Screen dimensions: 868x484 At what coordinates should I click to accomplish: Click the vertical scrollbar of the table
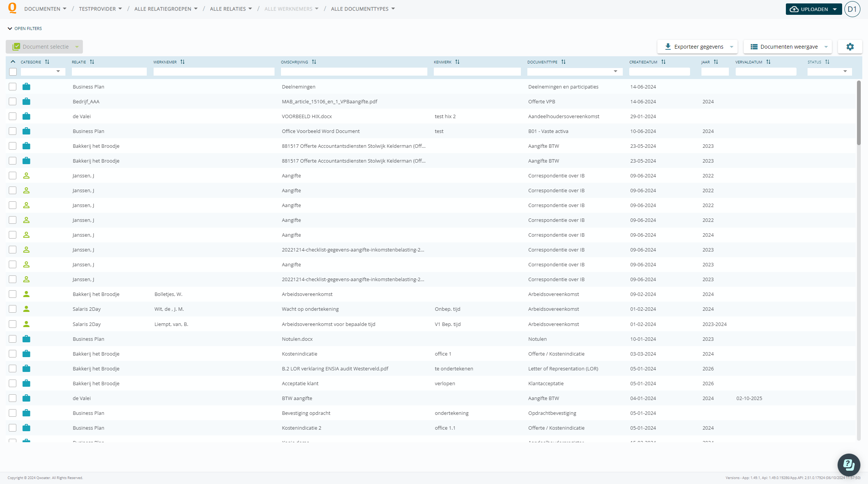coord(858,112)
